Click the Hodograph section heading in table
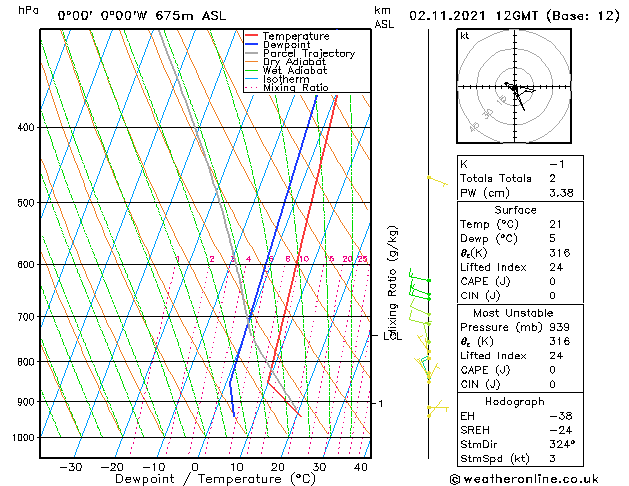Image resolution: width=629 pixels, height=486 pixels. (515, 402)
